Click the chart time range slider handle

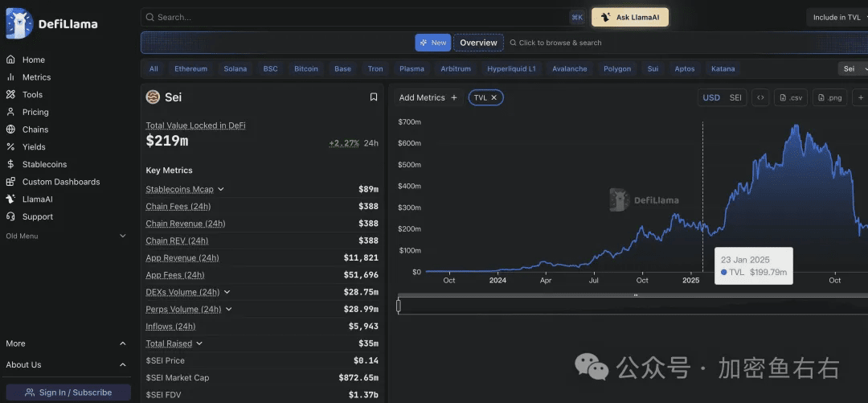(x=399, y=306)
